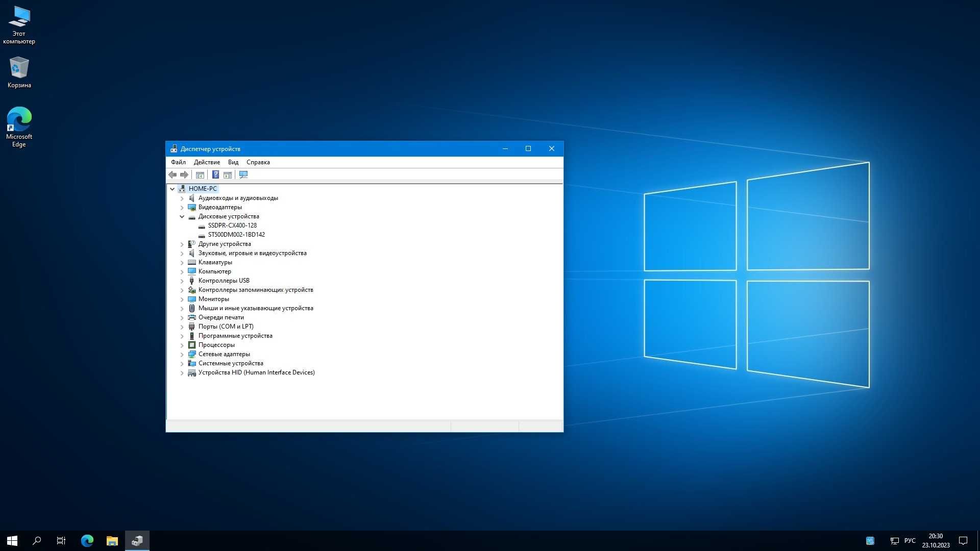Click the ST500DM002-1BD142 disk drive icon
The height and width of the screenshot is (551, 980).
(202, 235)
